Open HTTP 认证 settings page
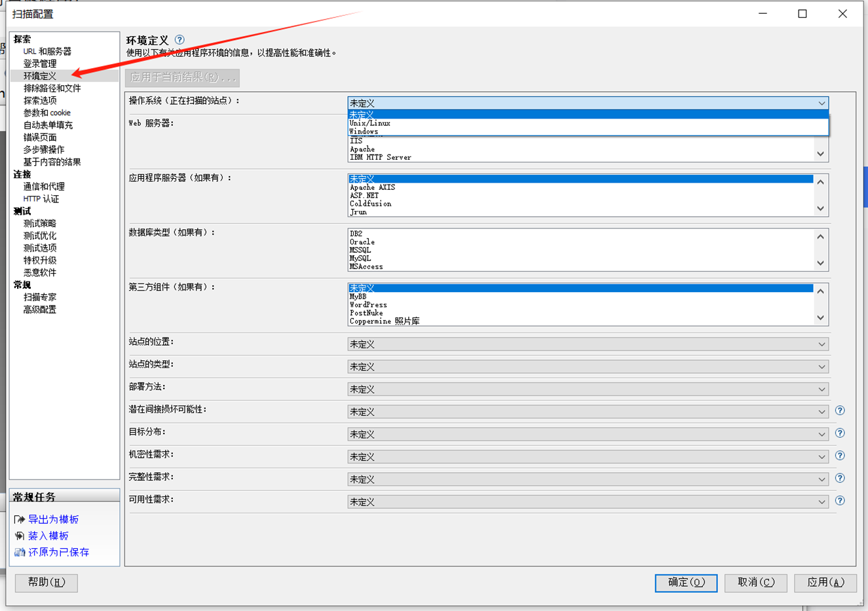The width and height of the screenshot is (868, 611). click(x=41, y=199)
